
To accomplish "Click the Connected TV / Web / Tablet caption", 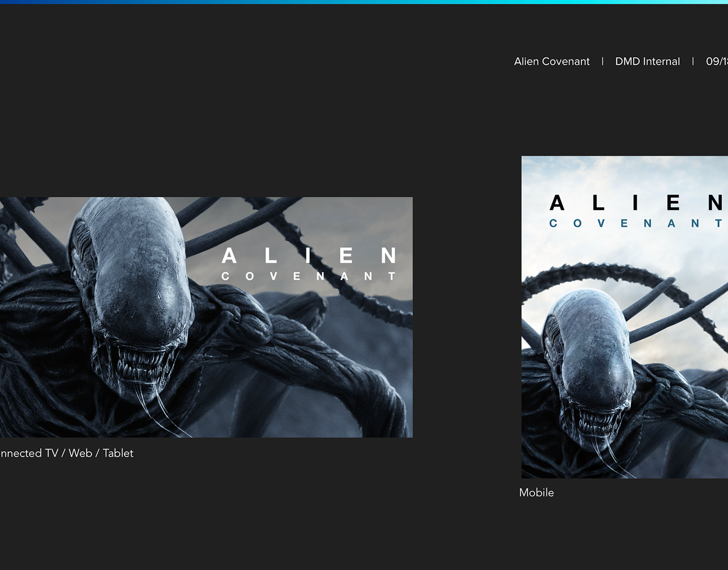I will click(66, 453).
